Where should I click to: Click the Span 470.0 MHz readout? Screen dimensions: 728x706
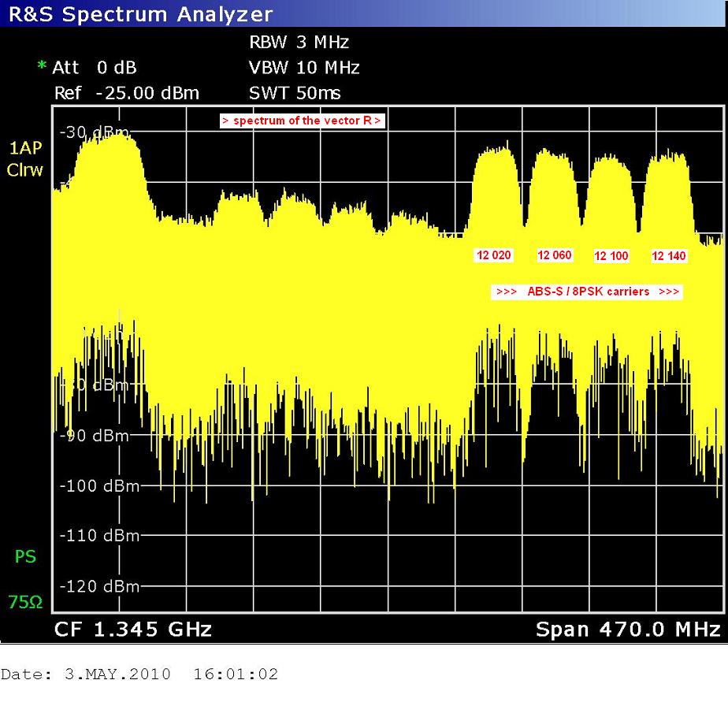(627, 630)
